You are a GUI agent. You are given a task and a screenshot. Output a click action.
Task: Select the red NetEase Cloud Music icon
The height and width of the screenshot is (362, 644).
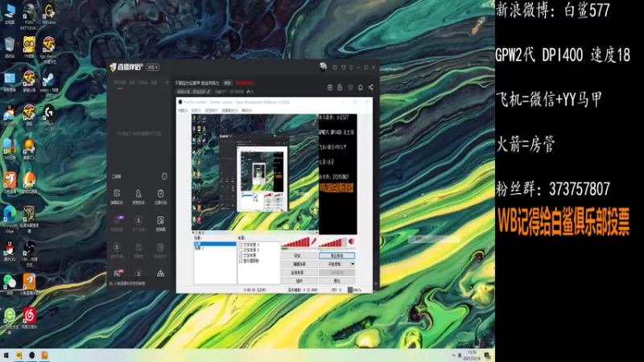click(x=29, y=318)
